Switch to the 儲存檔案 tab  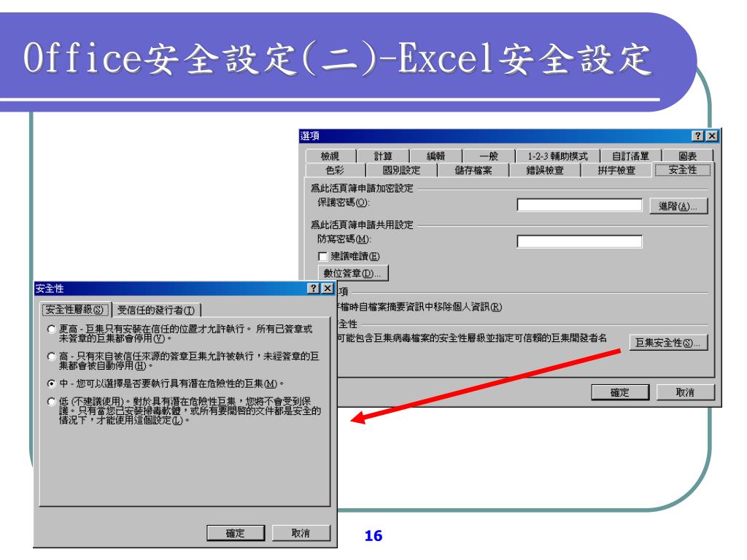tap(473, 170)
